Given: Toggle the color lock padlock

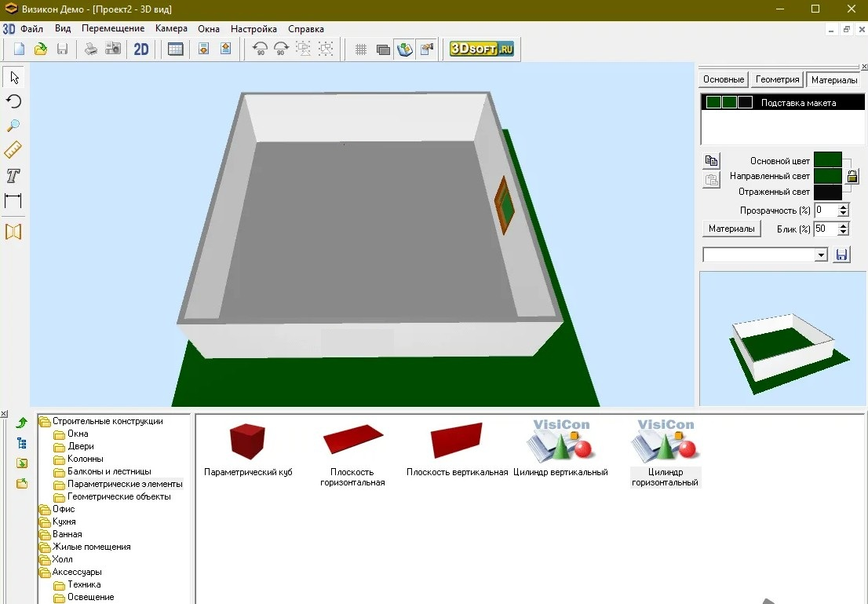Looking at the screenshot, I should (852, 176).
